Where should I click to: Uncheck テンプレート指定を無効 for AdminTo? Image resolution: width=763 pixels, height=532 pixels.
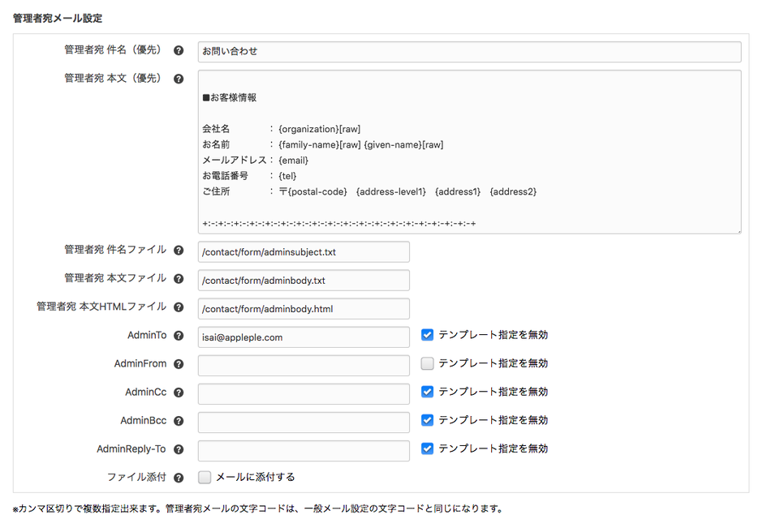point(425,334)
